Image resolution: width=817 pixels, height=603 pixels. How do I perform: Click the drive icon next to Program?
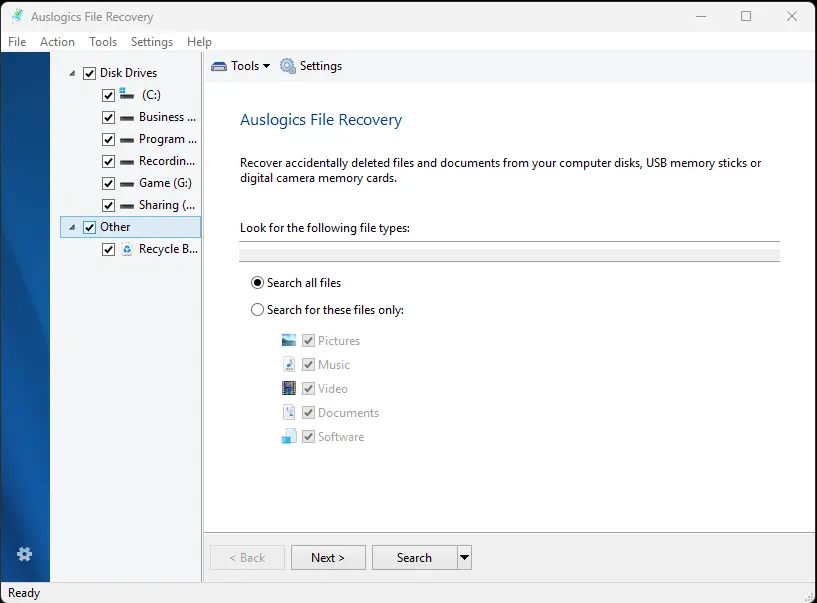pyautogui.click(x=127, y=140)
